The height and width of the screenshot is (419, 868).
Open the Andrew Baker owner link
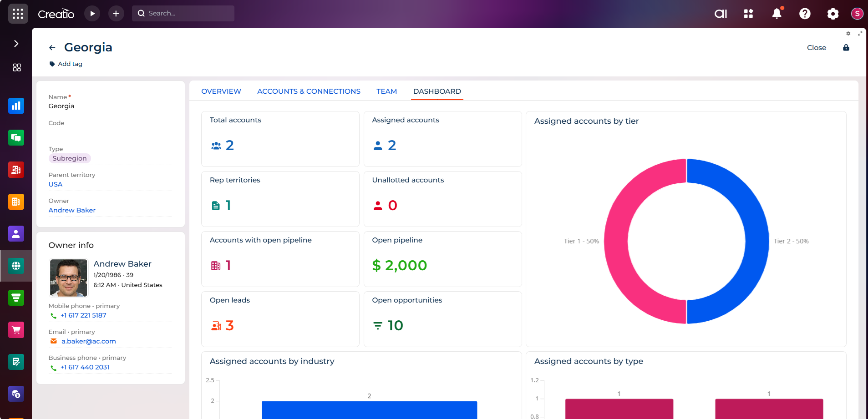(71, 210)
